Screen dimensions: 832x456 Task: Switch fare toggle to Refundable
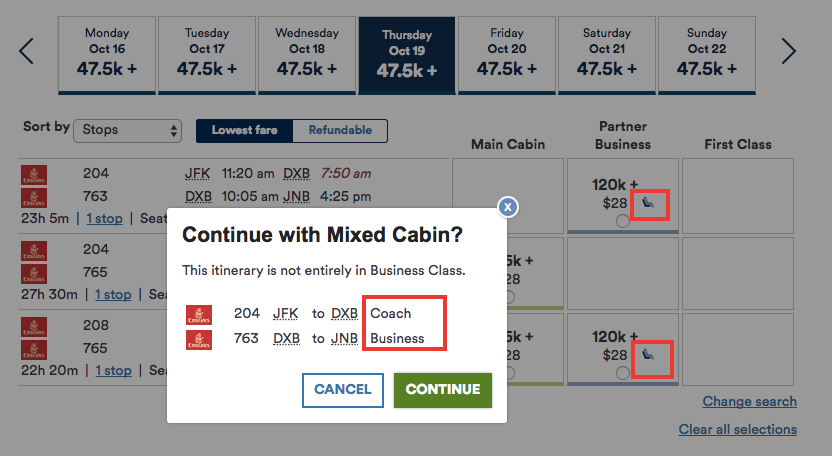[340, 131]
